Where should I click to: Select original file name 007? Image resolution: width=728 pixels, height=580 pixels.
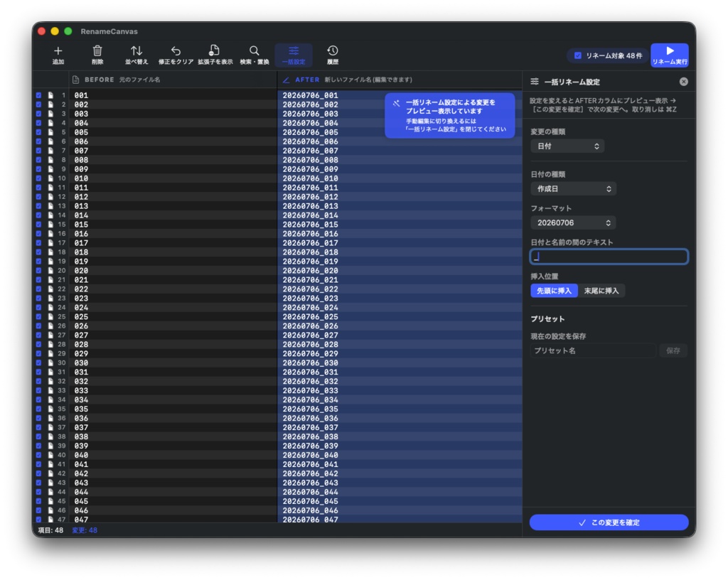pyautogui.click(x=81, y=151)
